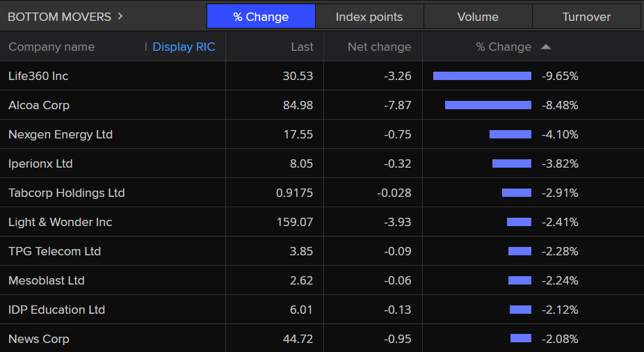Open the Turnover tab

click(586, 17)
